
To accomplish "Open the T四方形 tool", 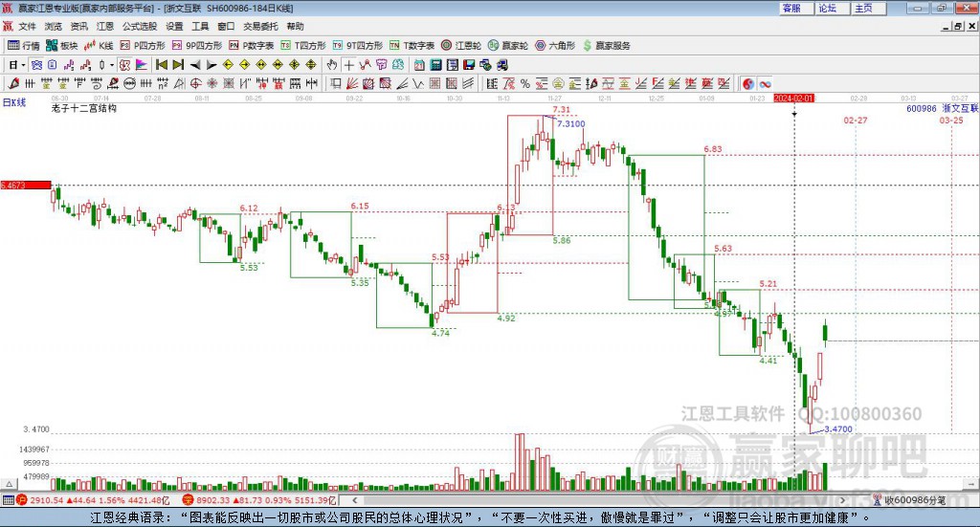I will (x=303, y=46).
